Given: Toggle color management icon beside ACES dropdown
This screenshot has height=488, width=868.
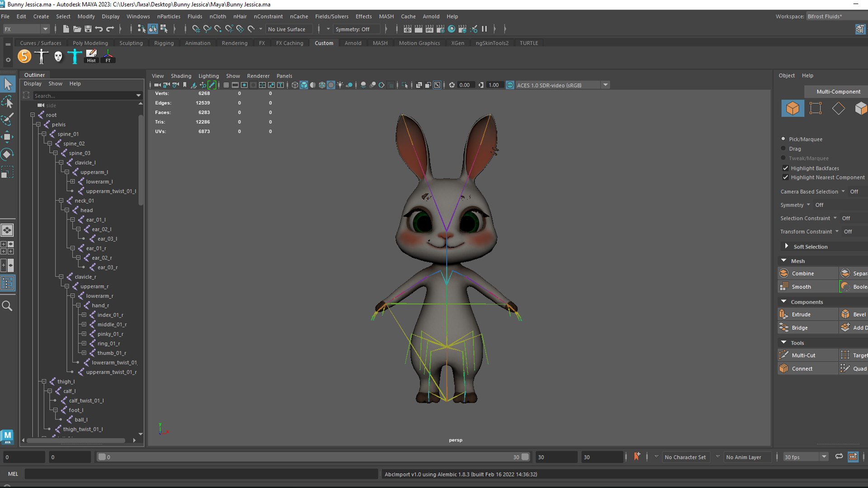Looking at the screenshot, I should point(510,85).
